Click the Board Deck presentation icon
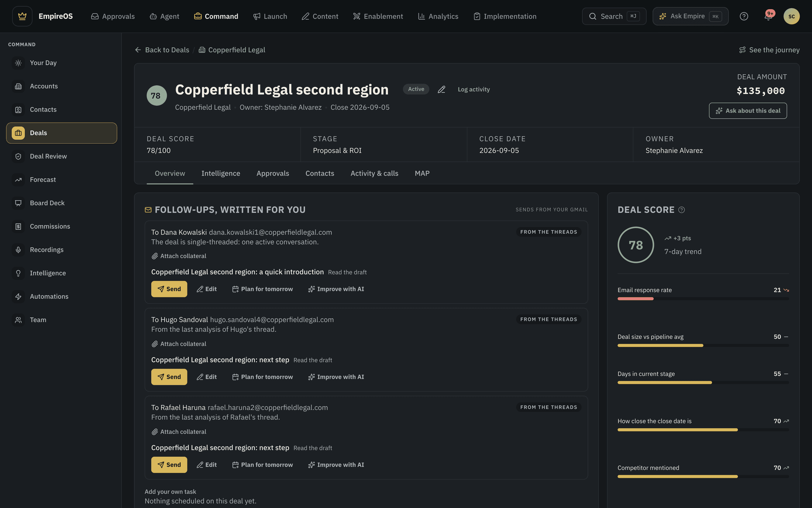Screen dimensions: 812x508 (x=18, y=203)
